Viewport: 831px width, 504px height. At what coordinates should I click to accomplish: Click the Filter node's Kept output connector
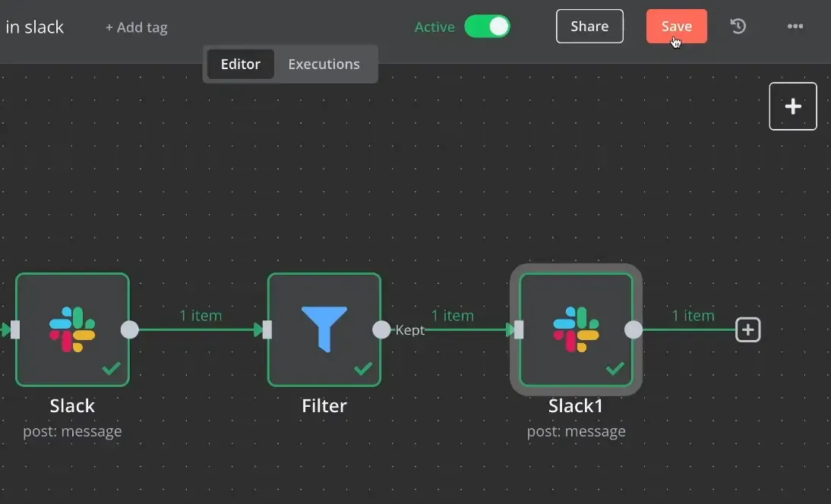click(x=381, y=329)
